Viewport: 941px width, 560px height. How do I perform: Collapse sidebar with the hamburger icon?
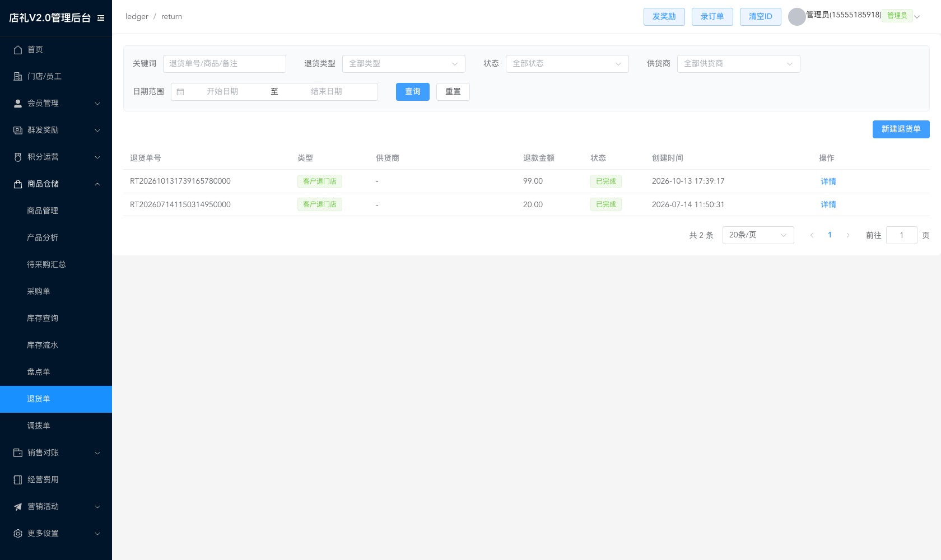pos(101,18)
